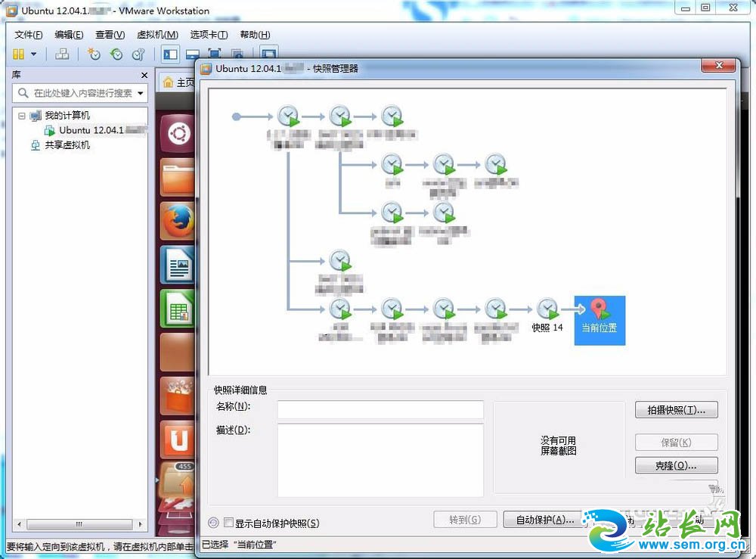
Task: Close the 快照管理器 snapshot manager dialog
Action: [719, 66]
